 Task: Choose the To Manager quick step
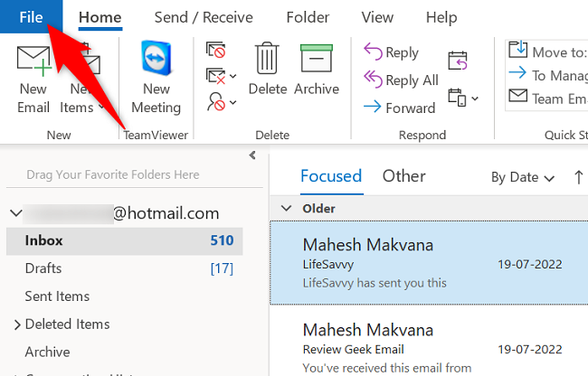[547, 75]
